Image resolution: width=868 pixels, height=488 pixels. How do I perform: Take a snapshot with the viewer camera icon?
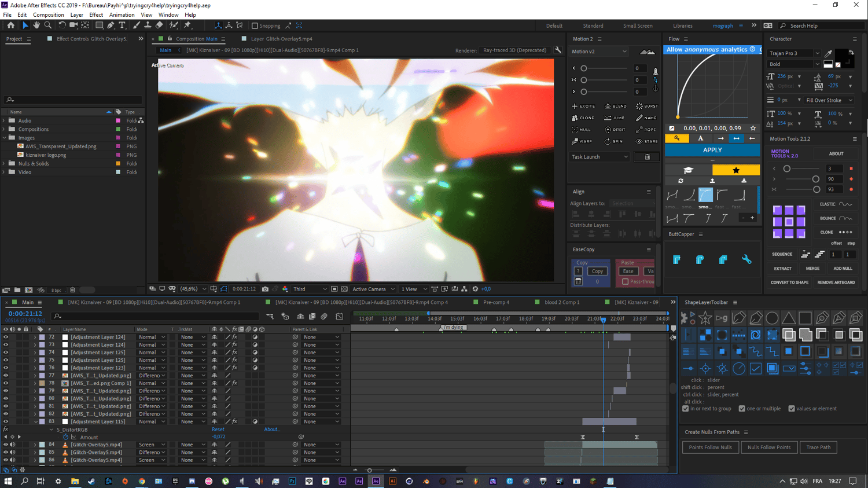tap(265, 289)
